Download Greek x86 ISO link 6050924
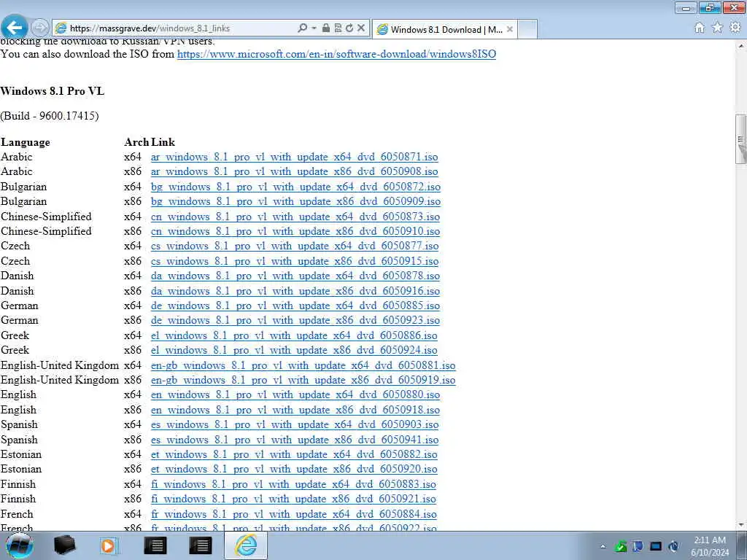This screenshot has width=747, height=560. tap(294, 350)
